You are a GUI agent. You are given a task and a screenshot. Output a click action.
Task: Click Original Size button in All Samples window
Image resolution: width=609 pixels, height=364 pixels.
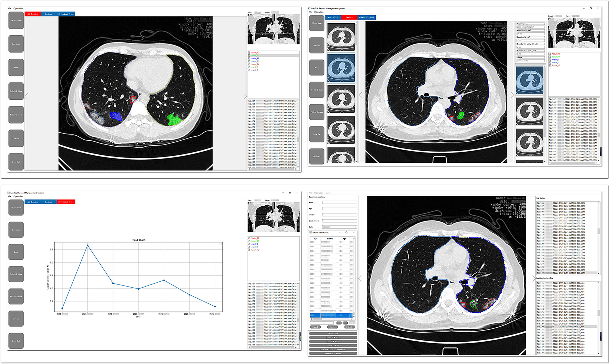[16, 91]
